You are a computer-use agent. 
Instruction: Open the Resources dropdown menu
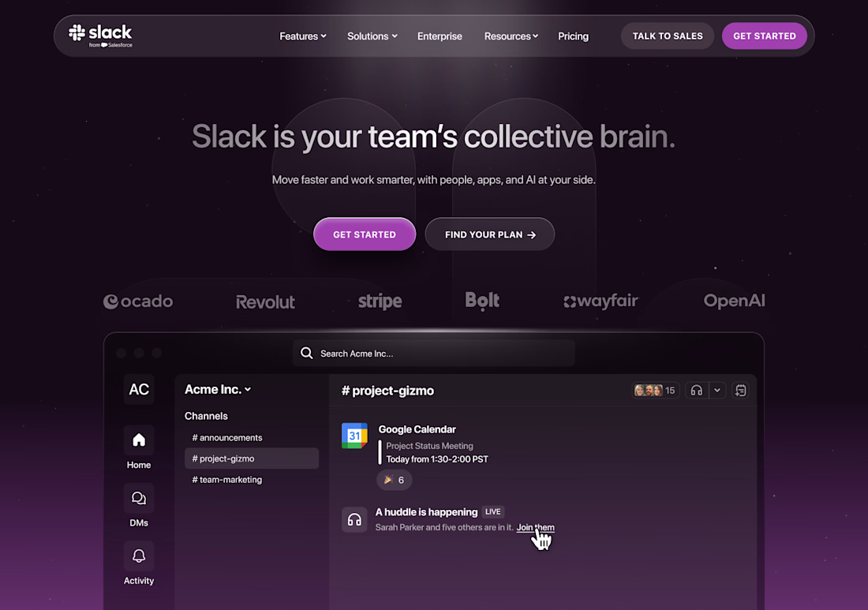(511, 36)
